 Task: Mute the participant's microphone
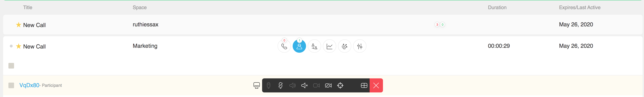[x=280, y=86]
